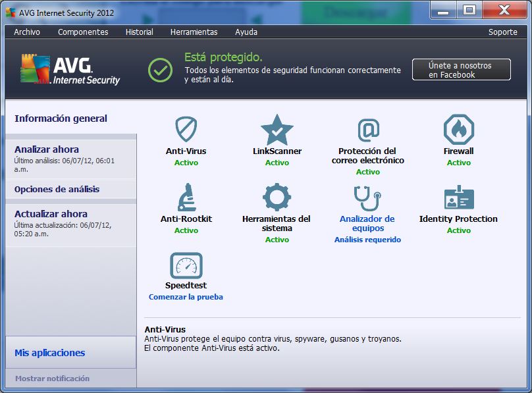Viewport: 532px width, 393px height.
Task: Open the Herramientas menu
Action: pos(194,32)
